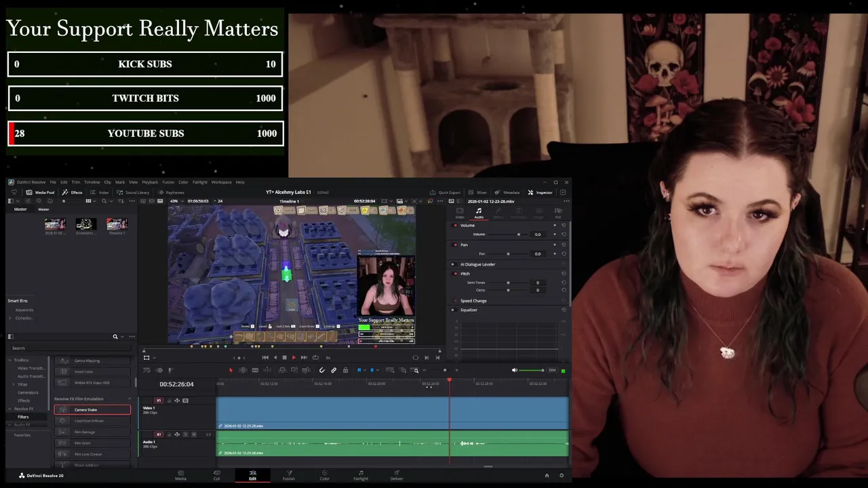Add a Marker with the marker icon
The width and height of the screenshot is (868, 488).
pyautogui.click(x=372, y=370)
